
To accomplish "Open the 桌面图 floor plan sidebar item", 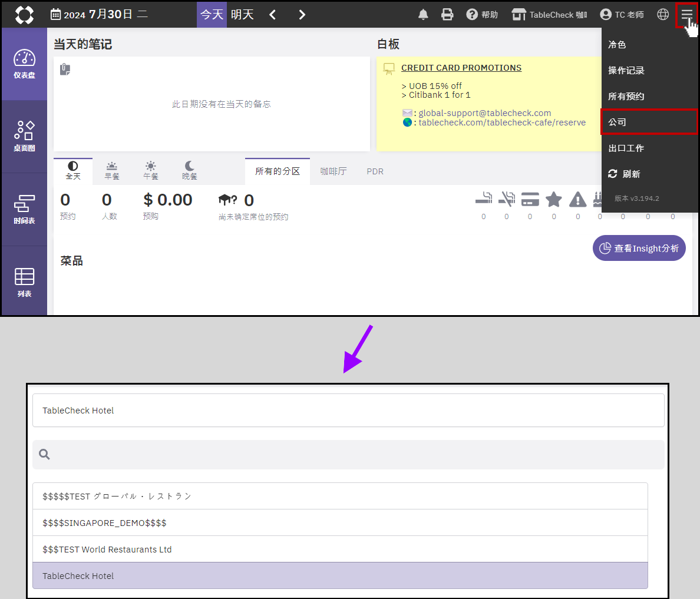I will (24, 137).
